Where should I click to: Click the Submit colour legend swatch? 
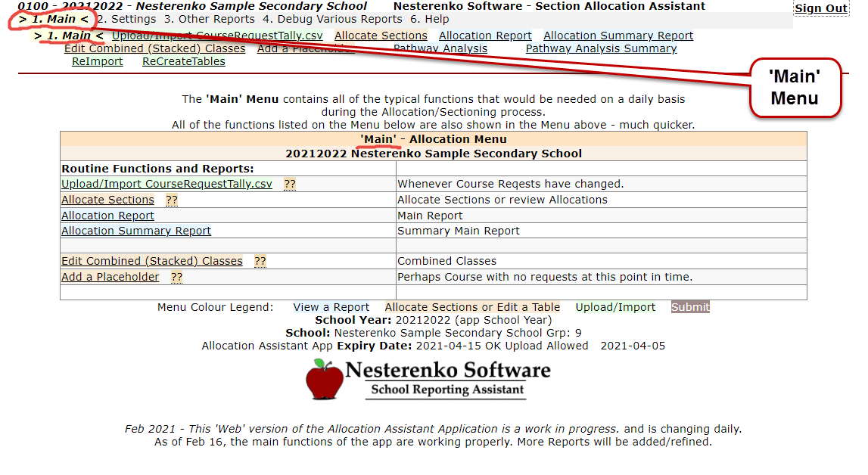tap(690, 307)
